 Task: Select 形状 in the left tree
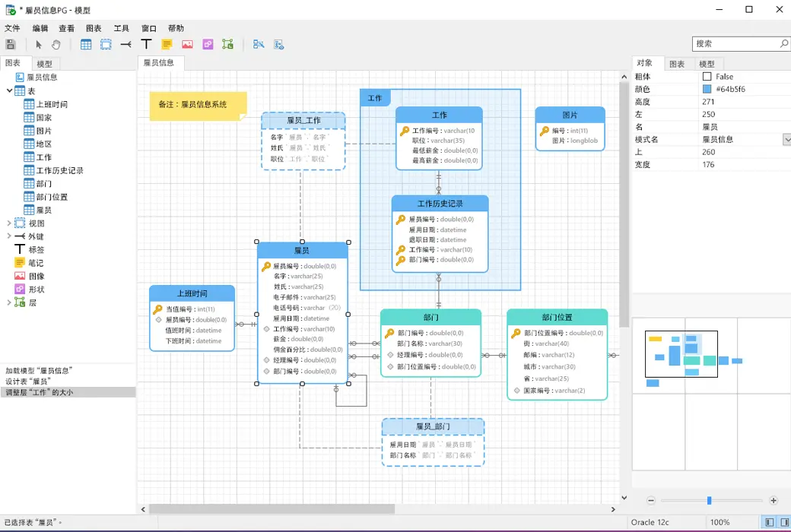[x=37, y=289]
